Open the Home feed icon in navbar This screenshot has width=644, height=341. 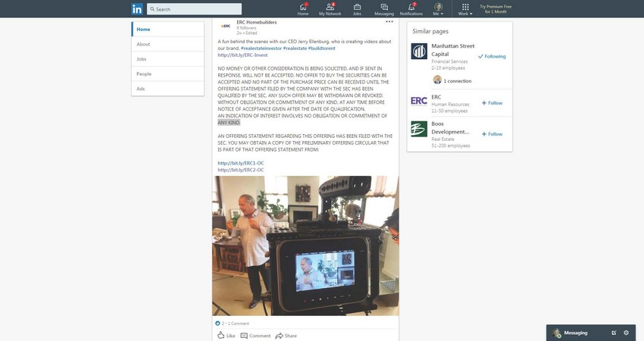pos(303,9)
